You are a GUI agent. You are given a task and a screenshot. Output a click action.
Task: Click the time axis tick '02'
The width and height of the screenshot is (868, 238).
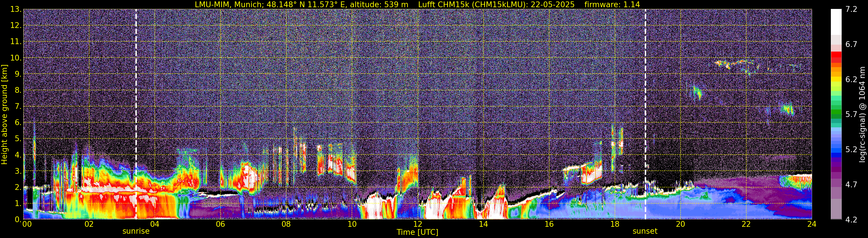click(89, 224)
